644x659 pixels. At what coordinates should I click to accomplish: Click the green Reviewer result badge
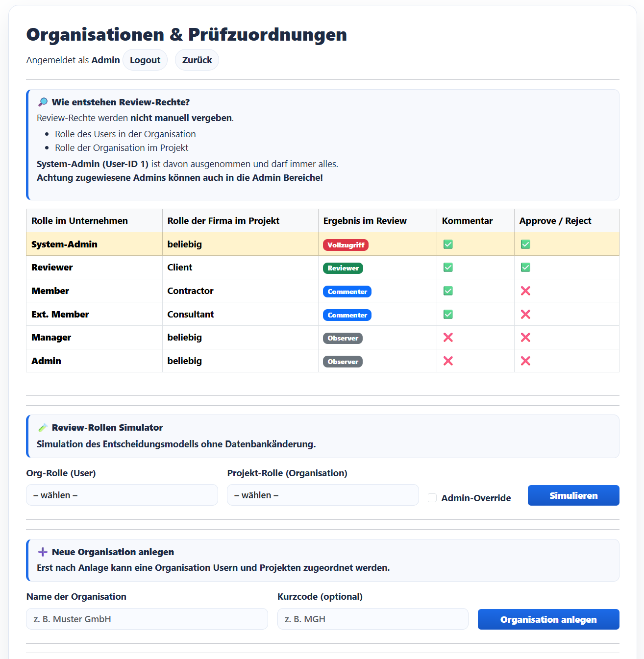343,268
